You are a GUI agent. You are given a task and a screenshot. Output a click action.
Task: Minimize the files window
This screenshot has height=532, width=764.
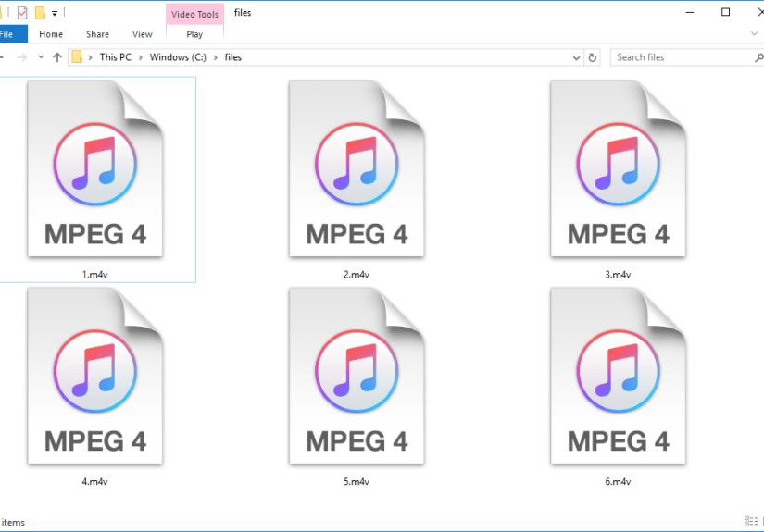[689, 12]
